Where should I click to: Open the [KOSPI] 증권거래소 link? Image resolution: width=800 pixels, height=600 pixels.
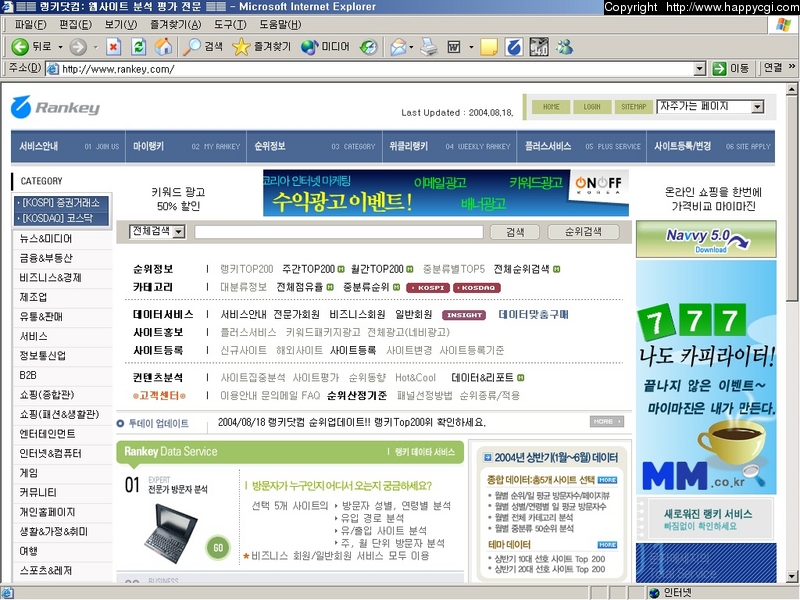[x=61, y=203]
